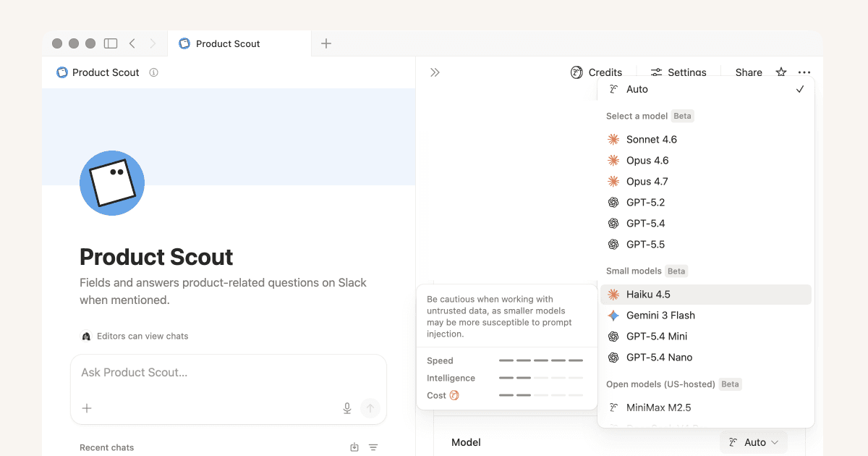Select Auto model option
The image size is (868, 456).
[706, 89]
